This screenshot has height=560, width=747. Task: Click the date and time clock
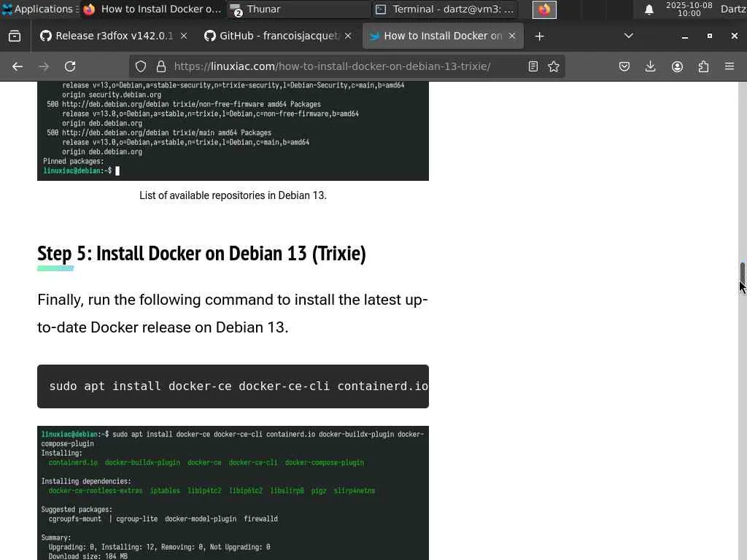(689, 9)
